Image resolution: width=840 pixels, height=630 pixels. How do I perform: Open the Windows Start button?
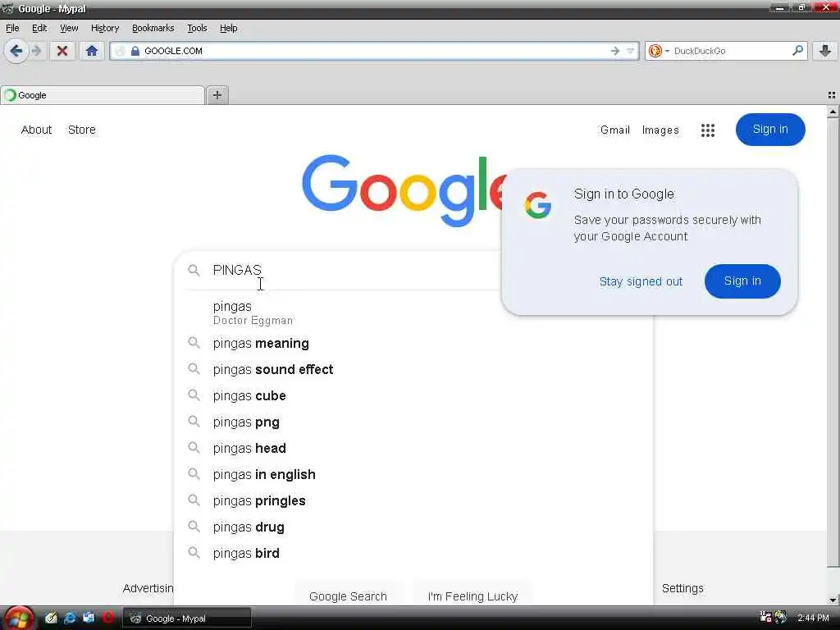point(18,619)
